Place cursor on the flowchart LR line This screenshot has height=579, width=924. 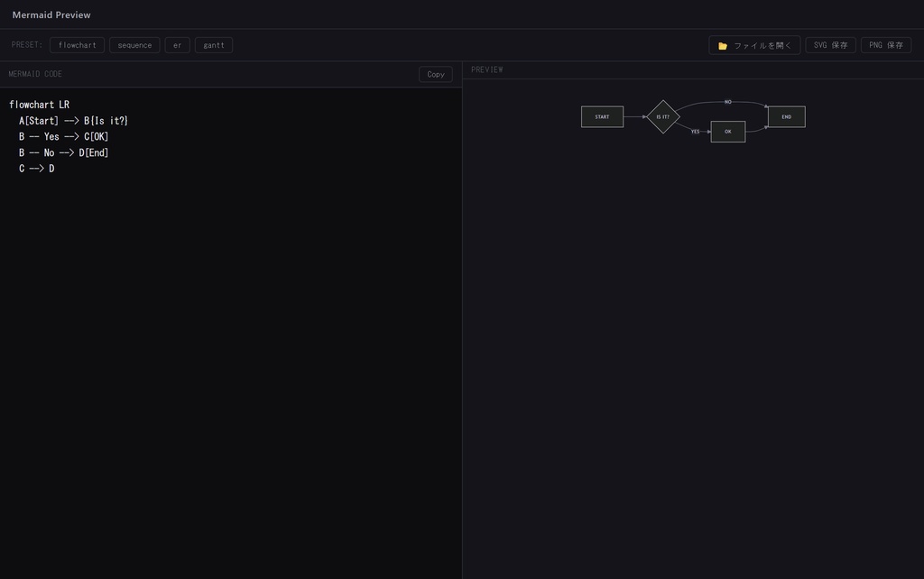tap(39, 105)
